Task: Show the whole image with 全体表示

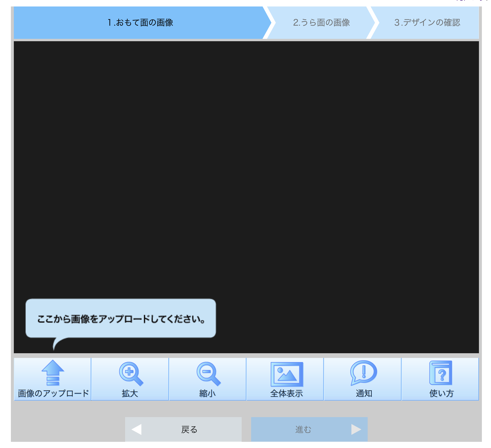Action: 285,379
